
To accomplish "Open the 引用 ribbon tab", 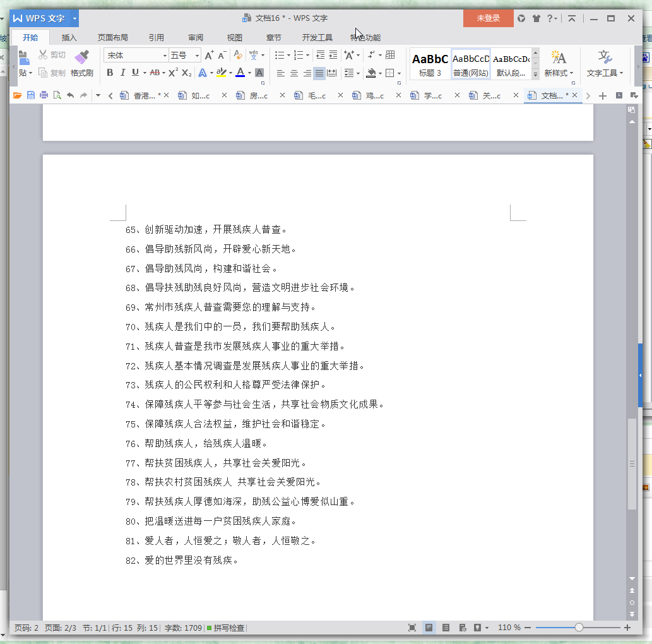I will click(157, 37).
